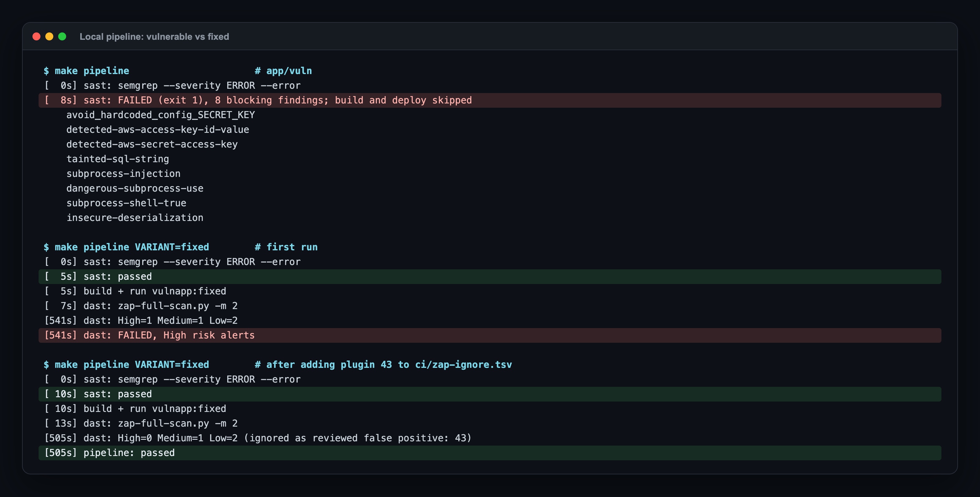Select the 'sast: FAILED (exit 1)' line
The width and height of the screenshot is (980, 497).
point(490,100)
